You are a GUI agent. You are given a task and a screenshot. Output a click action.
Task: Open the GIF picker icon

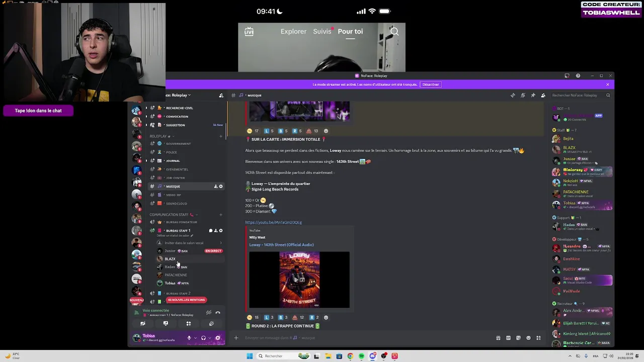pyautogui.click(x=508, y=338)
